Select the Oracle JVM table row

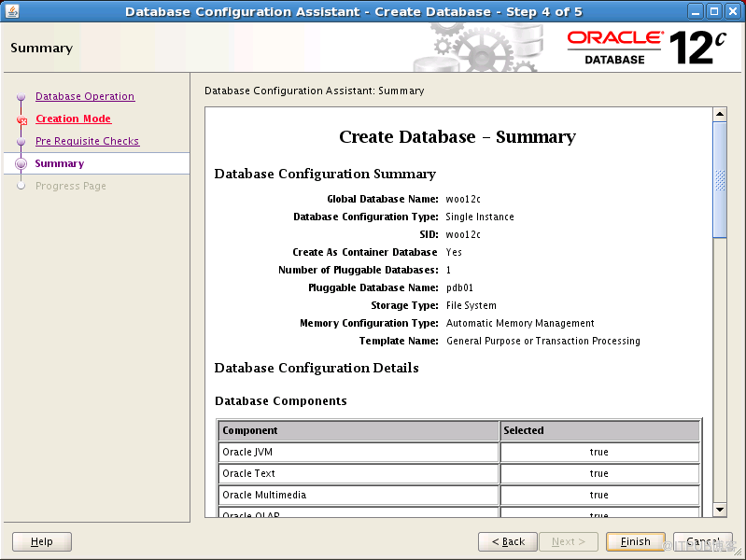pyautogui.click(x=458, y=452)
